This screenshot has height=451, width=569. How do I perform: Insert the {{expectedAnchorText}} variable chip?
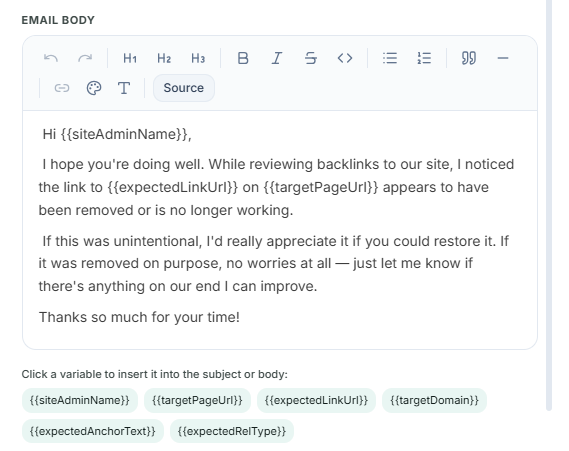pyautogui.click(x=93, y=431)
